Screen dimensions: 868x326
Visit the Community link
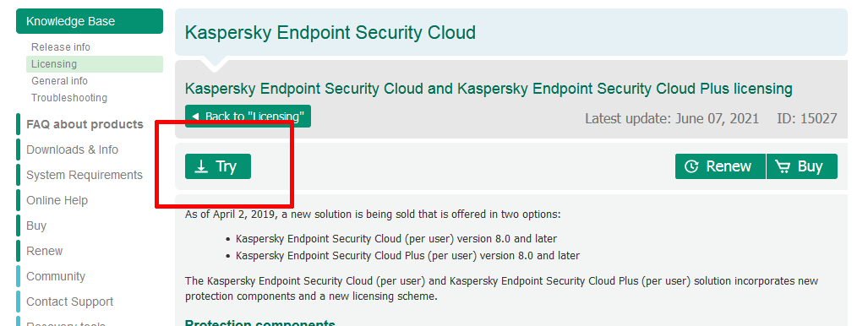(x=55, y=276)
